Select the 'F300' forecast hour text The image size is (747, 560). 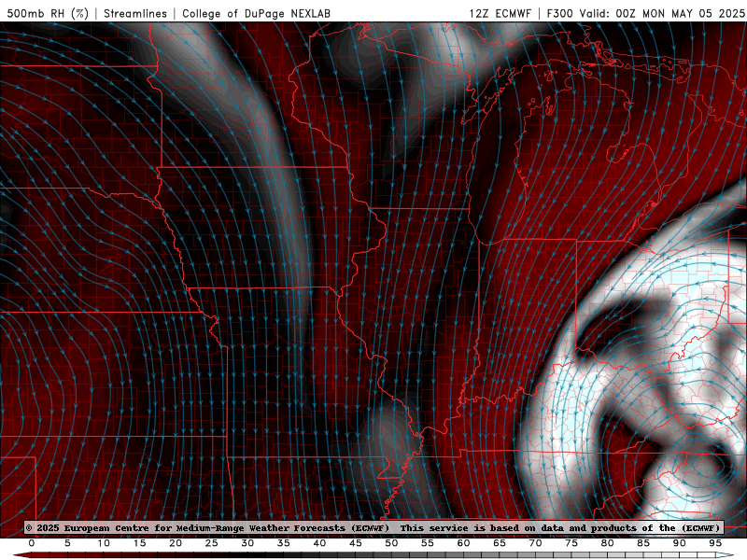coord(559,13)
